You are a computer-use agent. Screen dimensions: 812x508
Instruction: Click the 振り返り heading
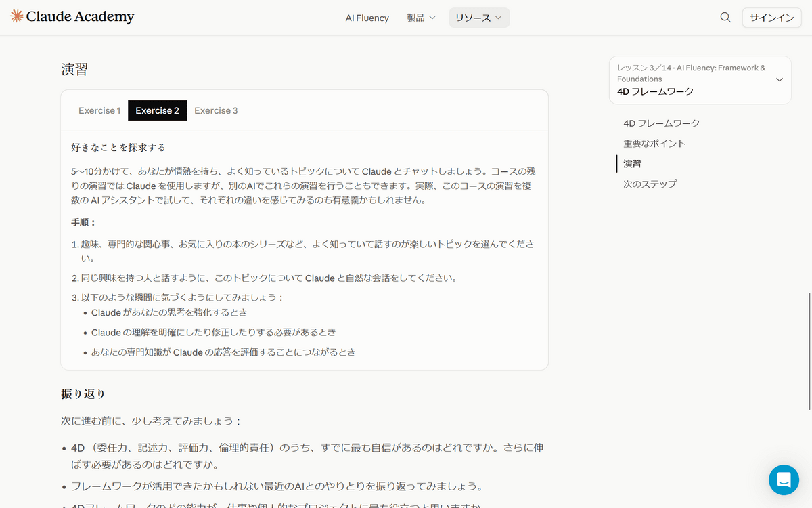(83, 394)
